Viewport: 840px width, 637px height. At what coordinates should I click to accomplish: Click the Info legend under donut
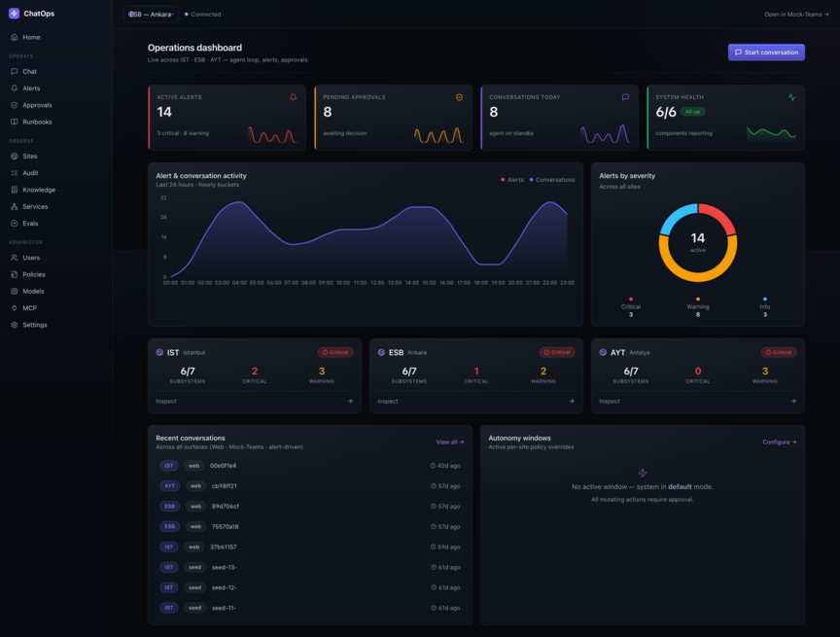pyautogui.click(x=764, y=307)
